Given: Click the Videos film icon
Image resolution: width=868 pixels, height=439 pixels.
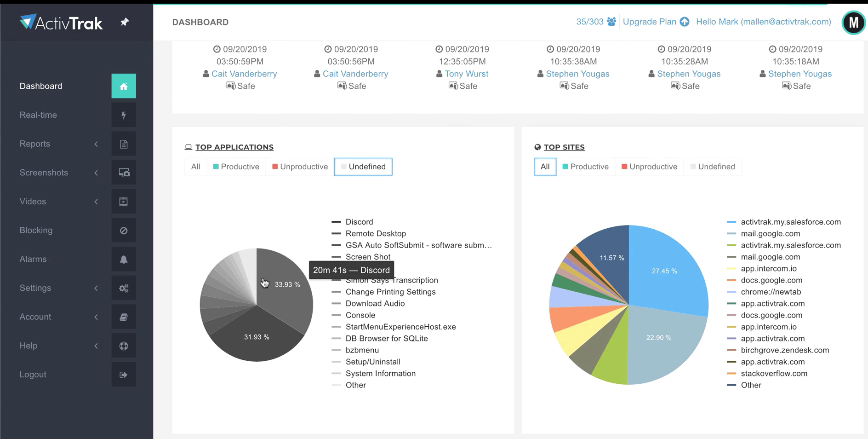Looking at the screenshot, I should (x=124, y=202).
